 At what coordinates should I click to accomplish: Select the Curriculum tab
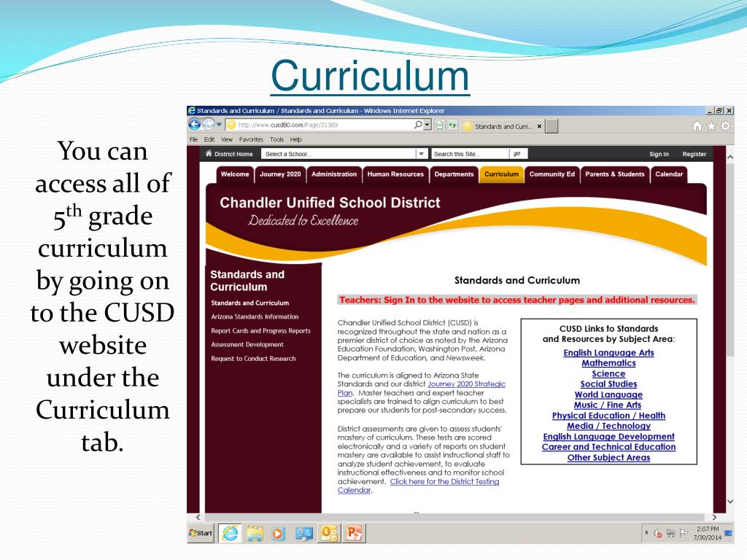502,174
